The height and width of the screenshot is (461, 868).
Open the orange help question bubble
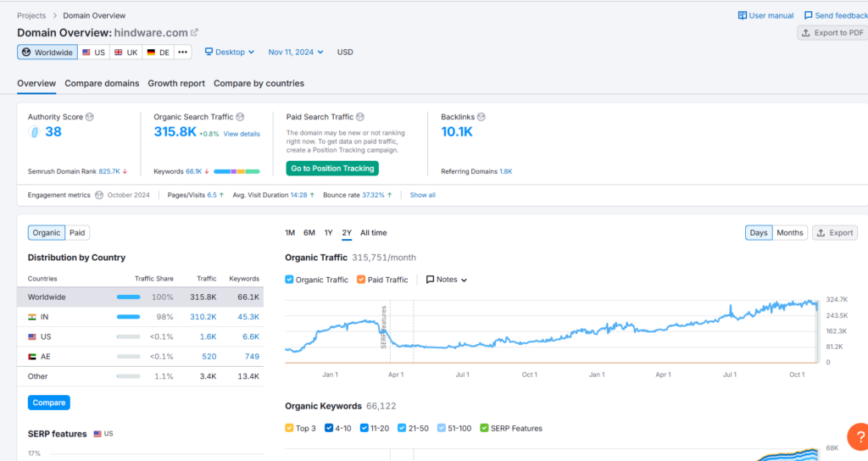pos(858,437)
